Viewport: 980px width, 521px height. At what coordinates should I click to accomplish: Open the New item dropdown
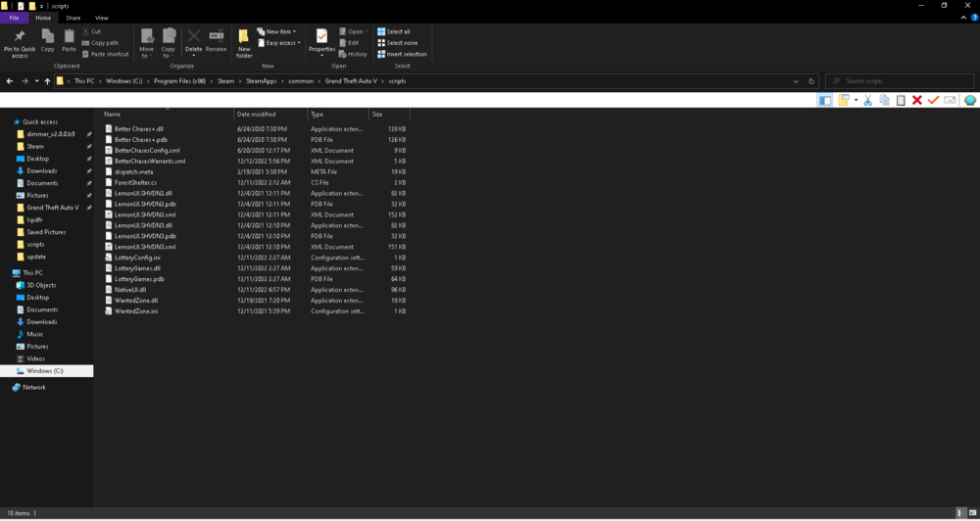pyautogui.click(x=276, y=31)
